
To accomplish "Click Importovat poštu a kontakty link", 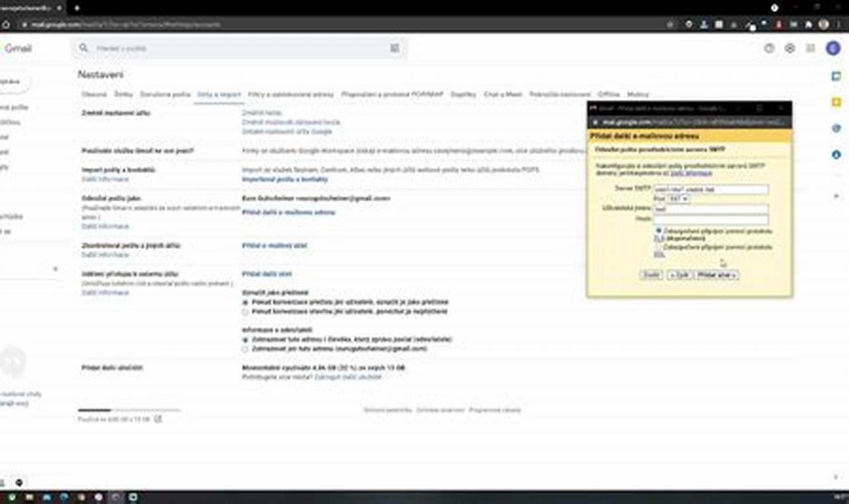I will [285, 179].
